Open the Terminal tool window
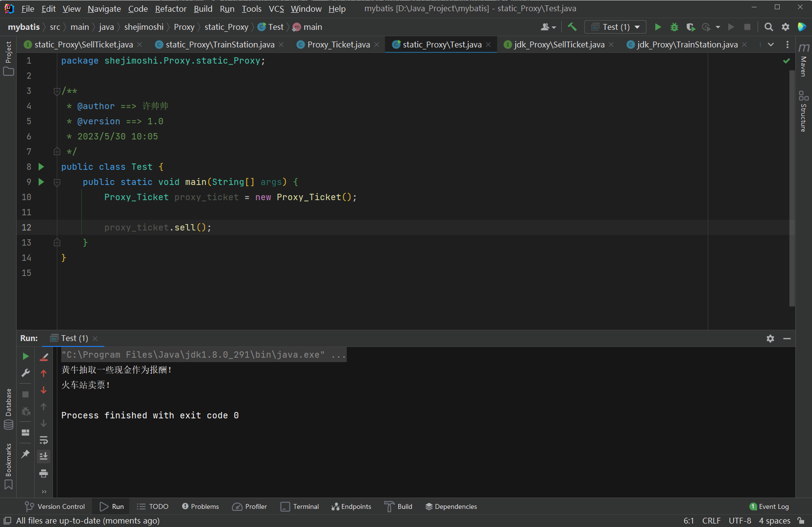The image size is (812, 527). point(300,506)
